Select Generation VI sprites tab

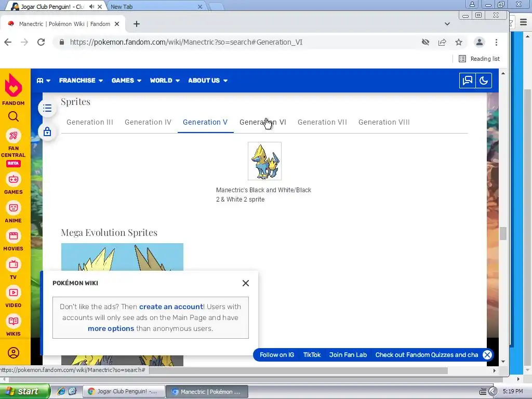tap(263, 122)
